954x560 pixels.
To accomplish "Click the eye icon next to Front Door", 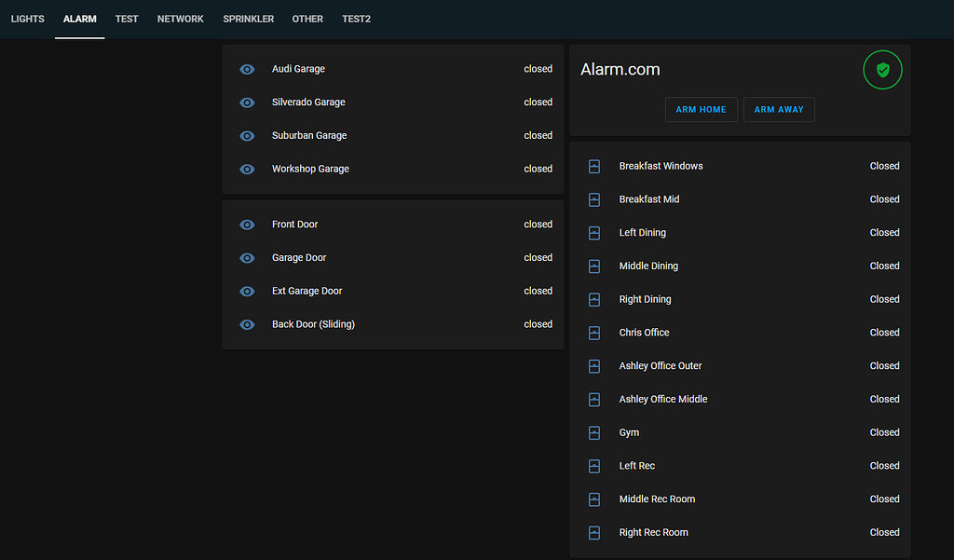I will [247, 225].
